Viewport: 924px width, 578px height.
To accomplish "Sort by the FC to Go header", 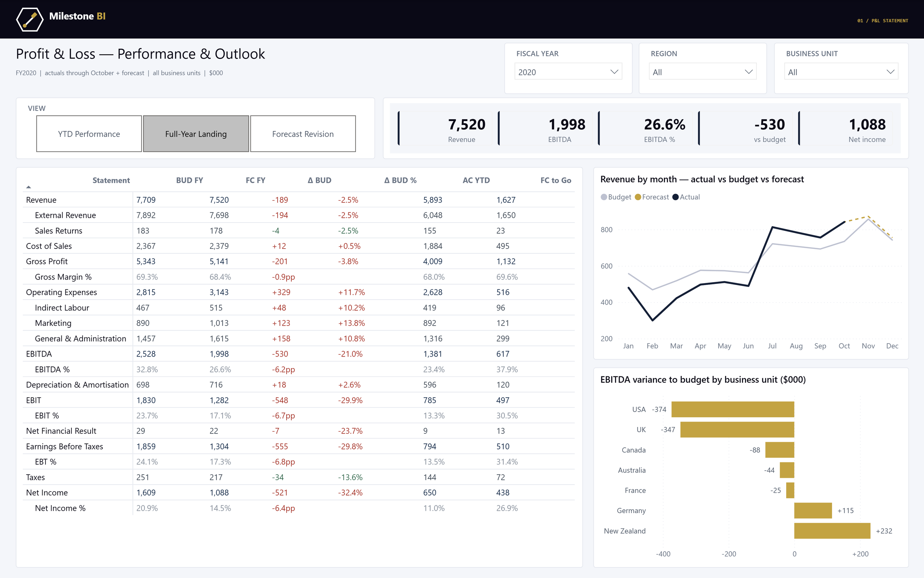I will (x=555, y=180).
